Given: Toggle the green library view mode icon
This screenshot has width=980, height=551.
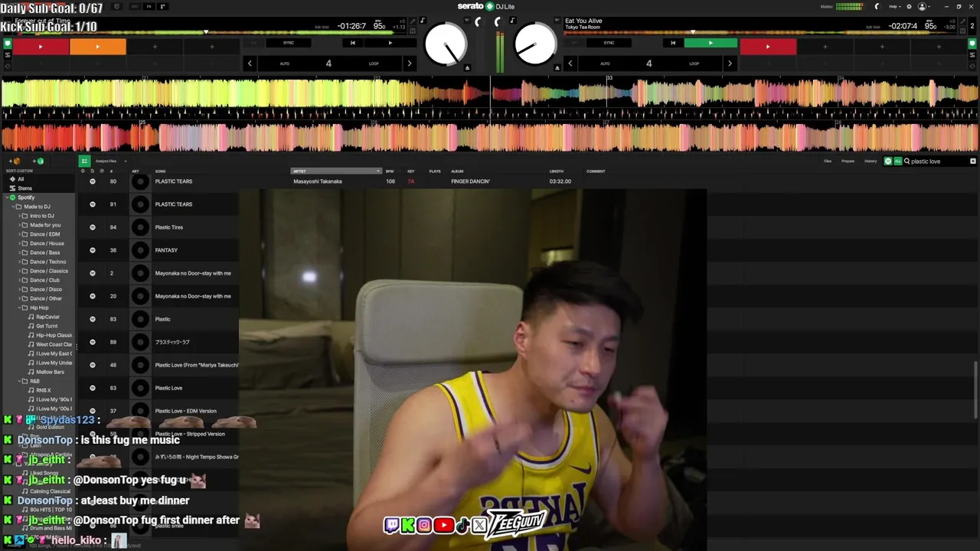Looking at the screenshot, I should pos(84,161).
